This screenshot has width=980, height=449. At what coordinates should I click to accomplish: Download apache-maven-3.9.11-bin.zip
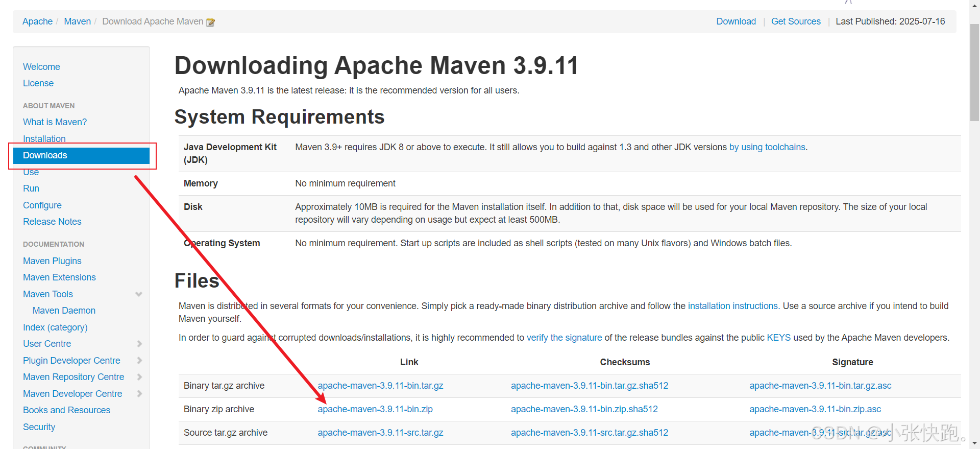(375, 409)
